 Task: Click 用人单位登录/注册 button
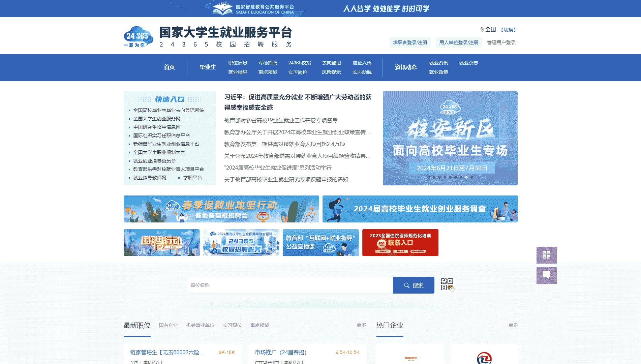[x=459, y=42]
